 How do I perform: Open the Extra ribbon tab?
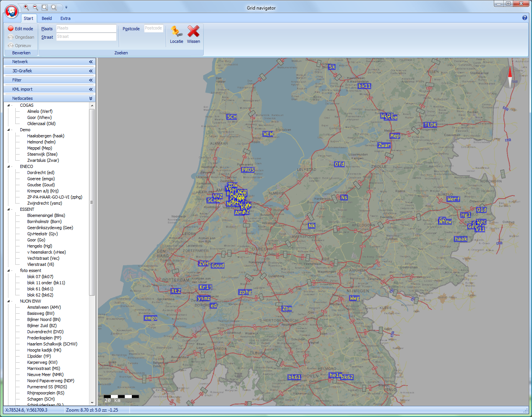click(65, 18)
